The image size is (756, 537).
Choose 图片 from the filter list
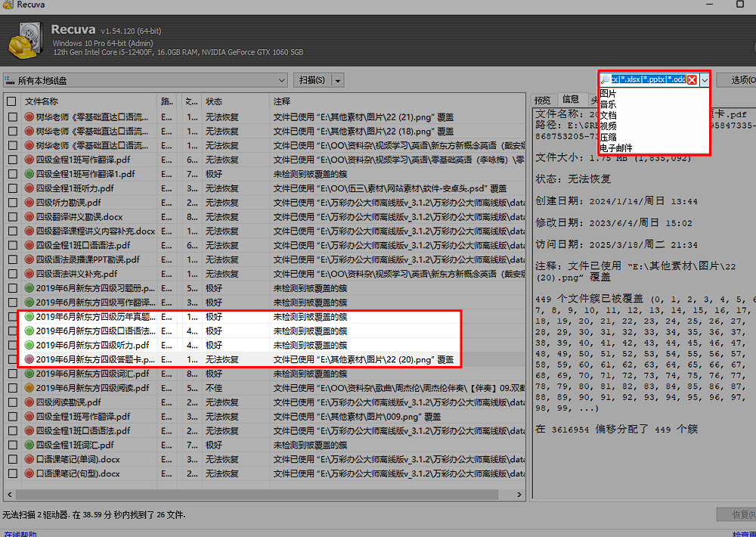click(x=608, y=93)
